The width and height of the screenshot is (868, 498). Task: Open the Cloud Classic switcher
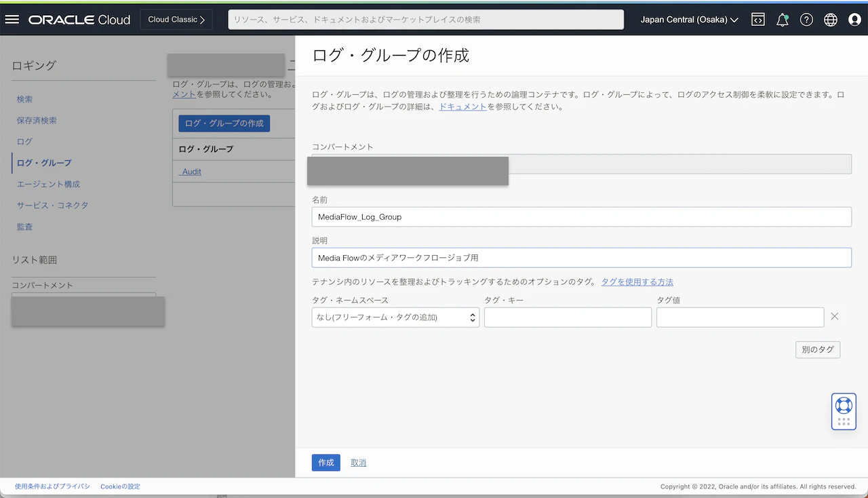176,20
